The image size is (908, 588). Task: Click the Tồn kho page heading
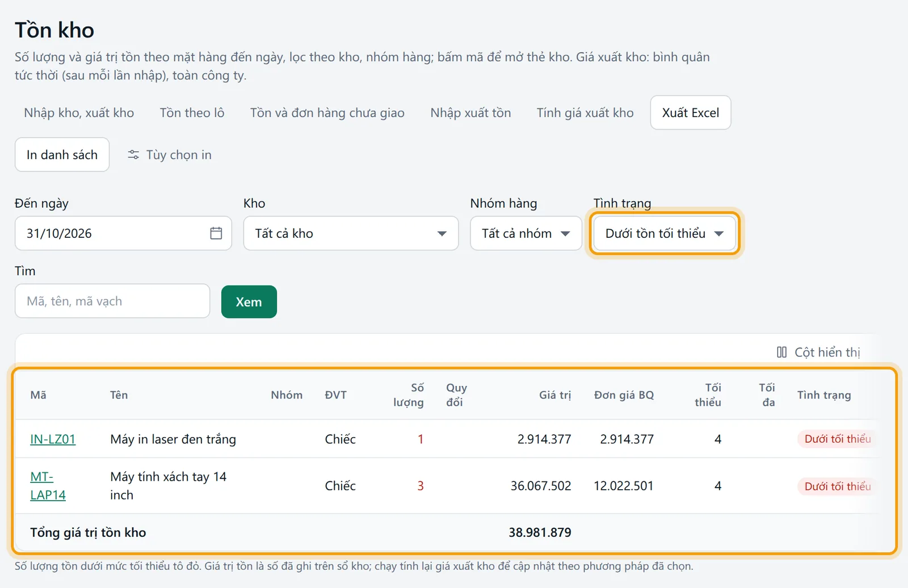[54, 30]
